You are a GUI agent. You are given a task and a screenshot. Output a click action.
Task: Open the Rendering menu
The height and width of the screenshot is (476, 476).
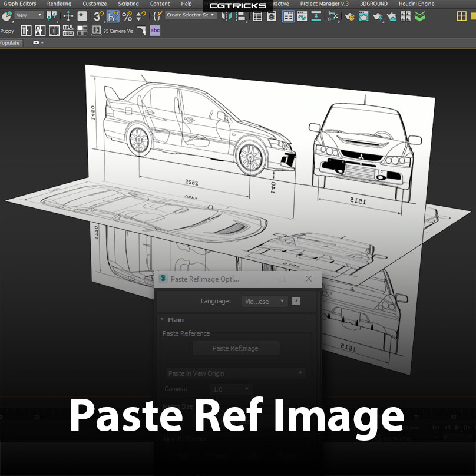point(59,4)
